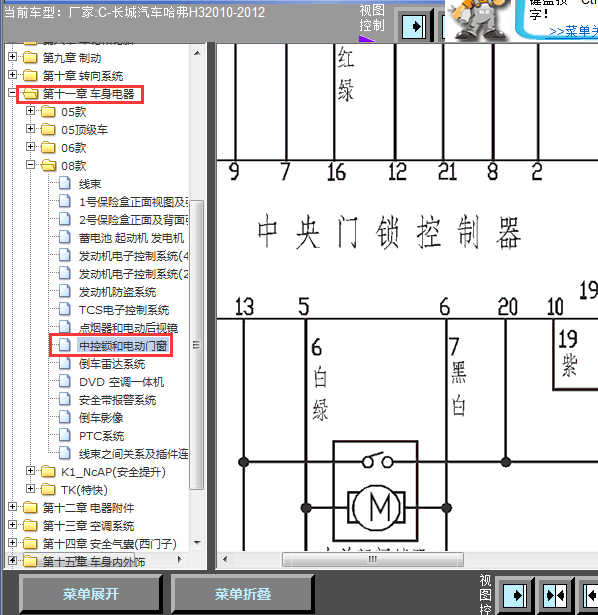
Task: Click tree panel scroll-up arrow
Action: pos(197,53)
